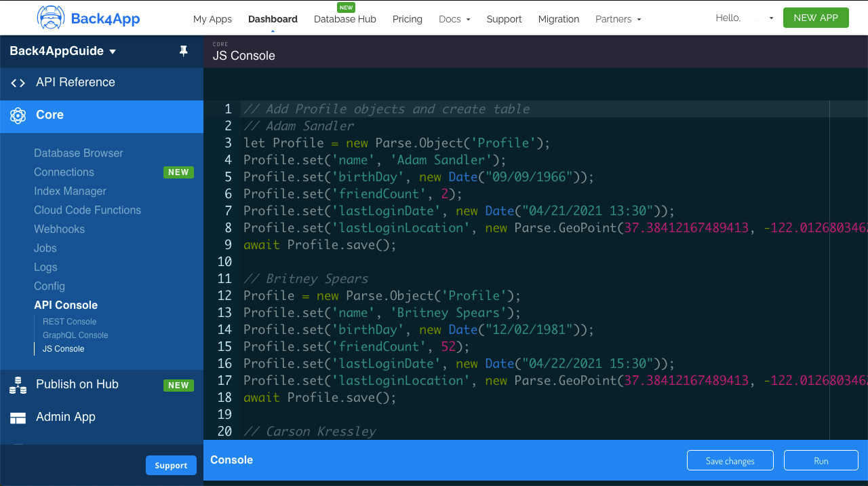Image resolution: width=868 pixels, height=486 pixels.
Task: Click the Back4App logo
Action: pos(88,18)
